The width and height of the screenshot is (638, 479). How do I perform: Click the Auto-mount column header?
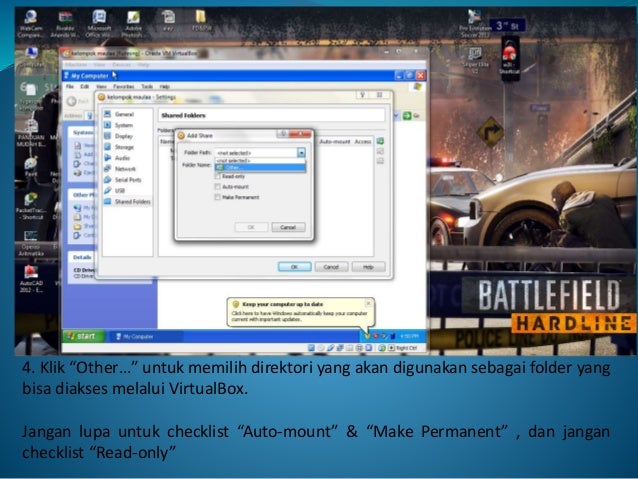(x=334, y=142)
